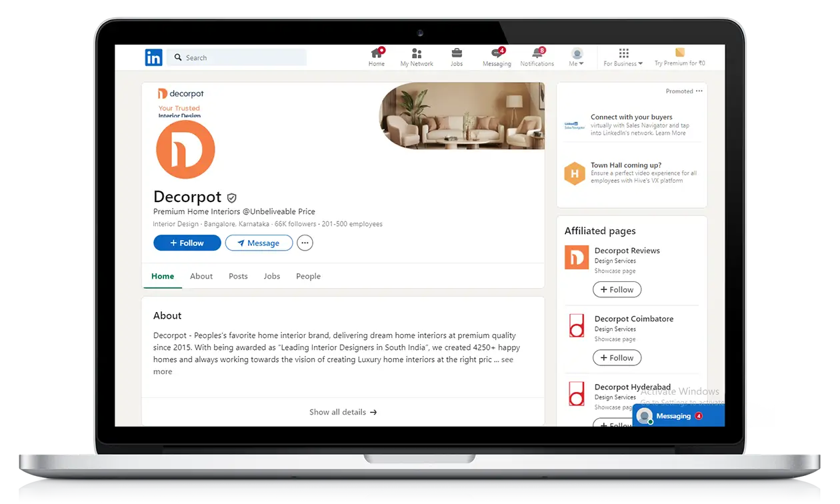Open the Decorpot Hyderabad affiliated page
Viewport: 840px width, 504px height.
click(x=633, y=387)
